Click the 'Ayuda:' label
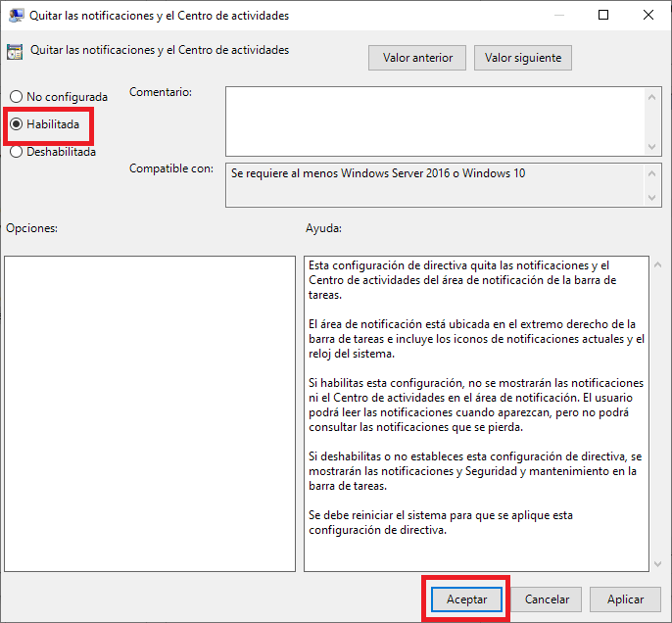672x623 pixels. tap(323, 228)
